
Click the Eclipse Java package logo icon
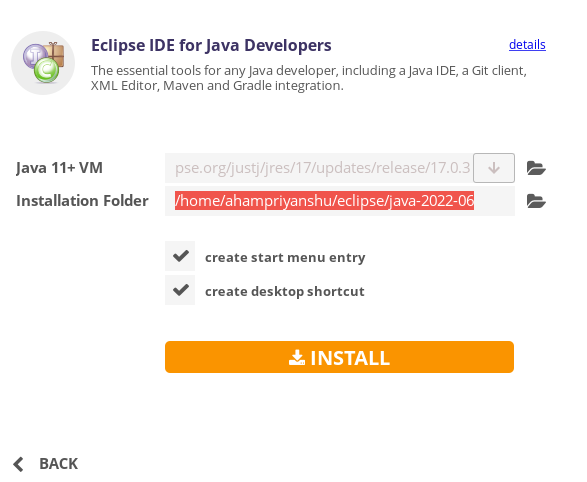click(x=43, y=63)
